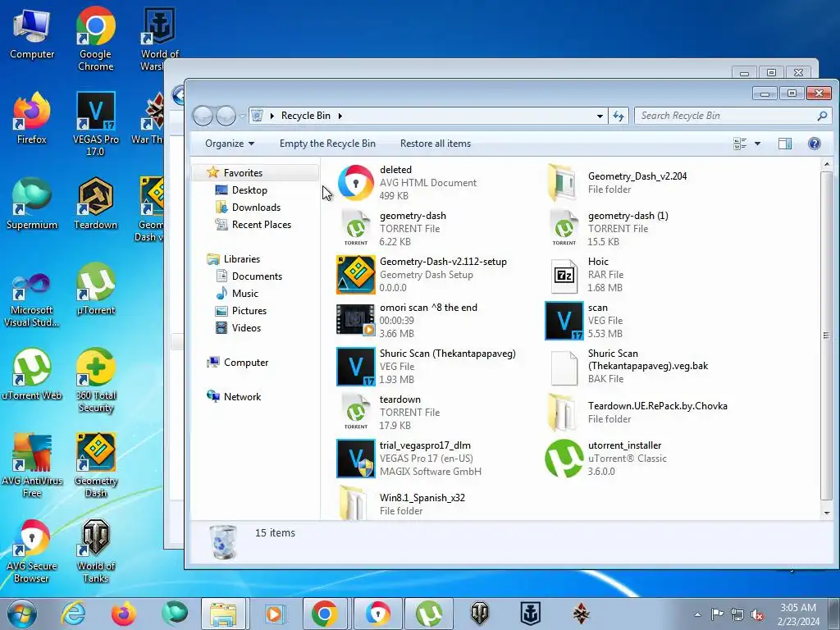The image size is (840, 630).
Task: Open Internet Explorer from the taskbar
Action: tap(73, 614)
